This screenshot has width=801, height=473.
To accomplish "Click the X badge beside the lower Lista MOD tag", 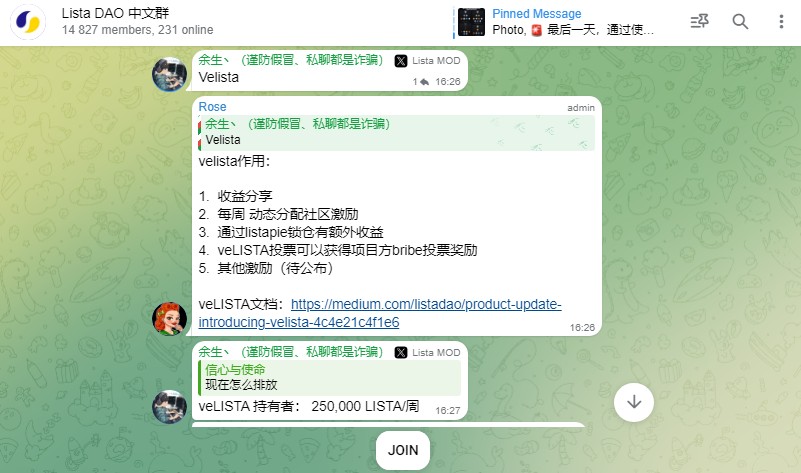I will [x=401, y=352].
